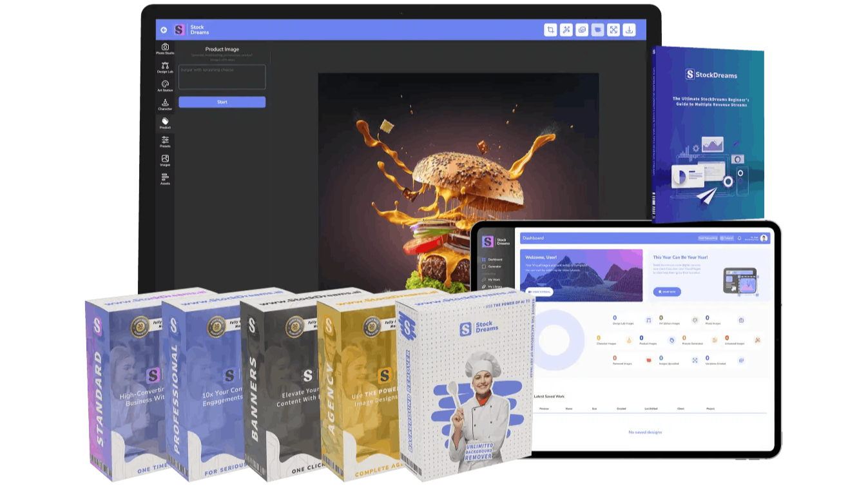Click the Preview column header in saved work

point(544,409)
